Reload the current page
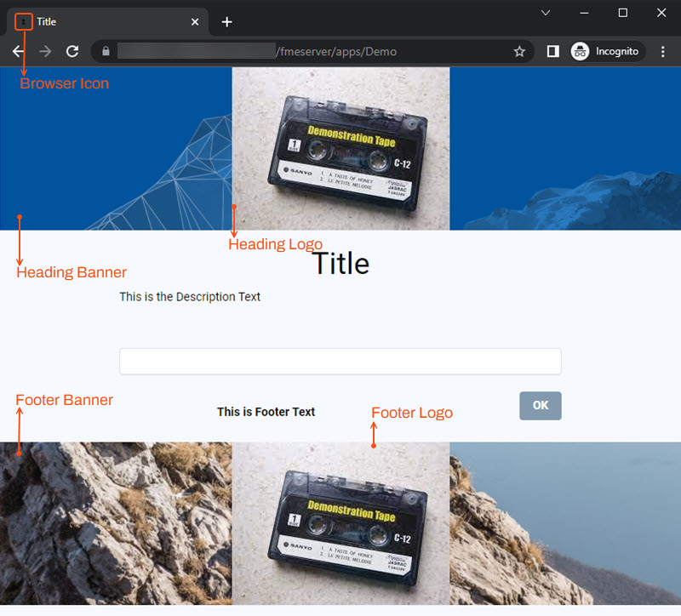The image size is (681, 616). tap(72, 52)
